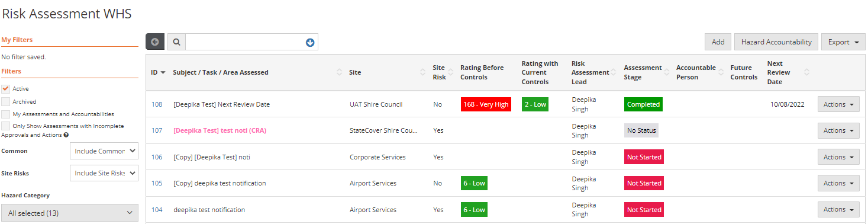868x224 pixels.
Task: Click the back arrow icon beside search
Action: (155, 42)
